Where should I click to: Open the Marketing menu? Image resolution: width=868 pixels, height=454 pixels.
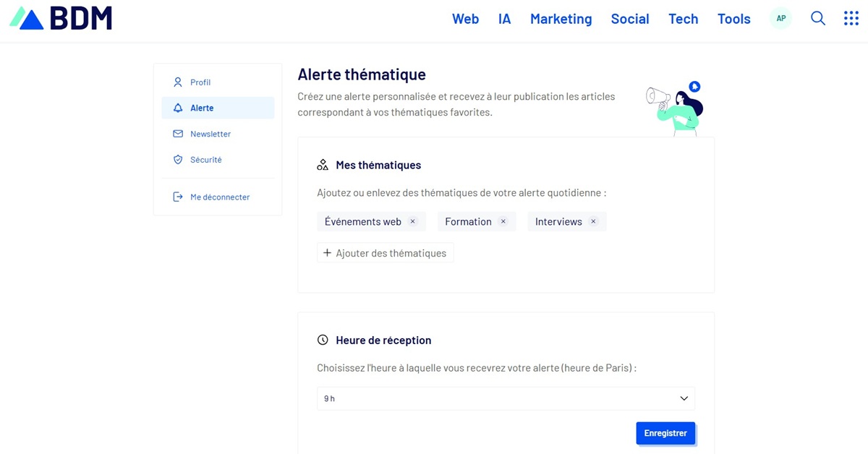[561, 19]
